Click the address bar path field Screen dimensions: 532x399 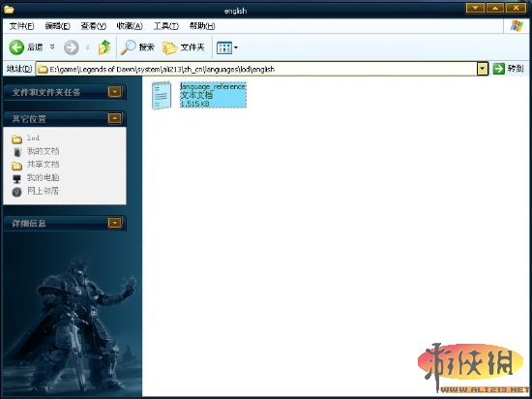(x=257, y=69)
